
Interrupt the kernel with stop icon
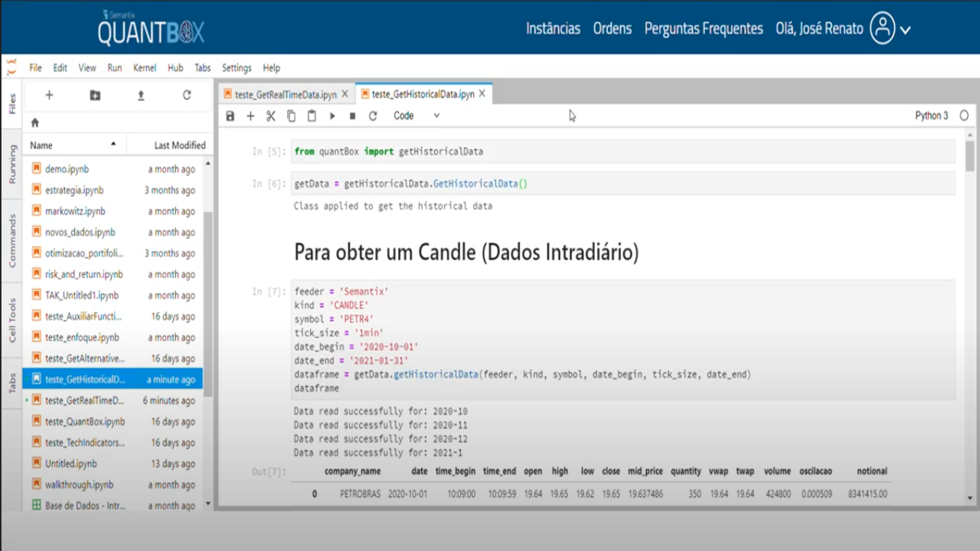tap(352, 116)
